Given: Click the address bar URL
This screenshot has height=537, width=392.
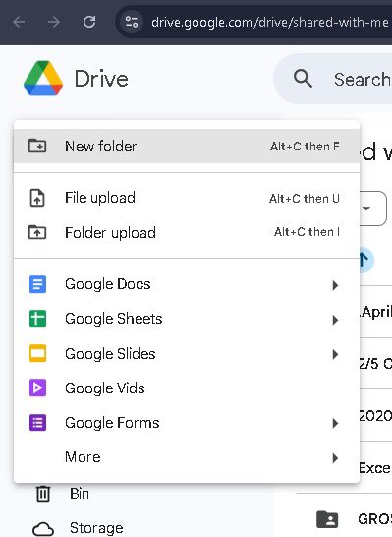Looking at the screenshot, I should pos(269,23).
